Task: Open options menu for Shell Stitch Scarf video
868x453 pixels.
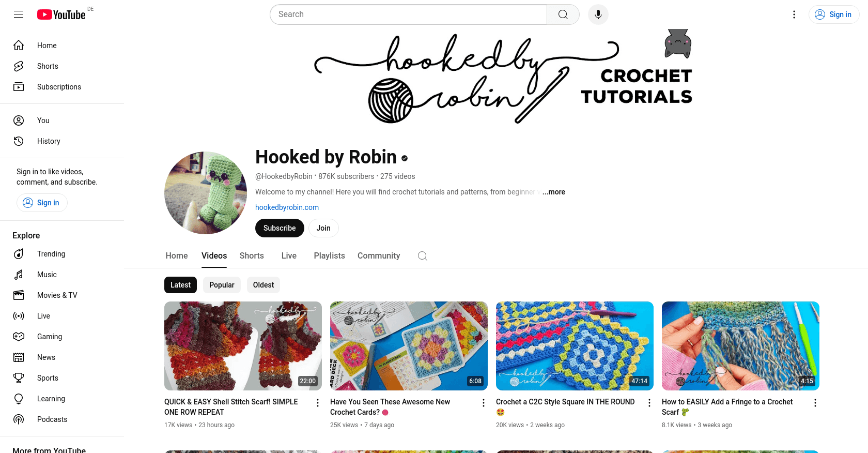Action: pos(318,403)
